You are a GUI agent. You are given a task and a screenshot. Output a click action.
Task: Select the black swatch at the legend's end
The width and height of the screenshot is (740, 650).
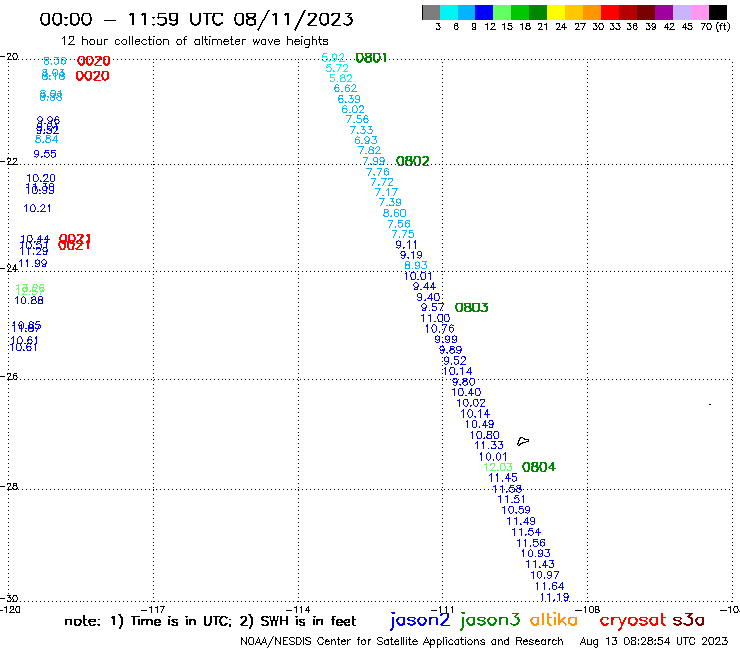[717, 12]
